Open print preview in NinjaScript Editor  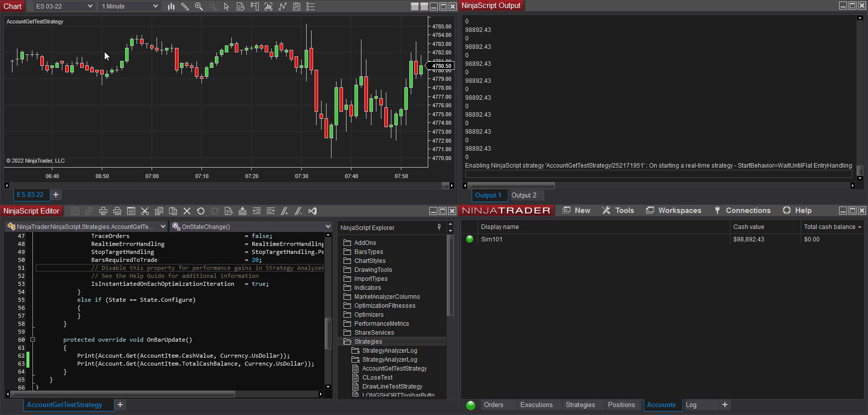pyautogui.click(x=117, y=211)
